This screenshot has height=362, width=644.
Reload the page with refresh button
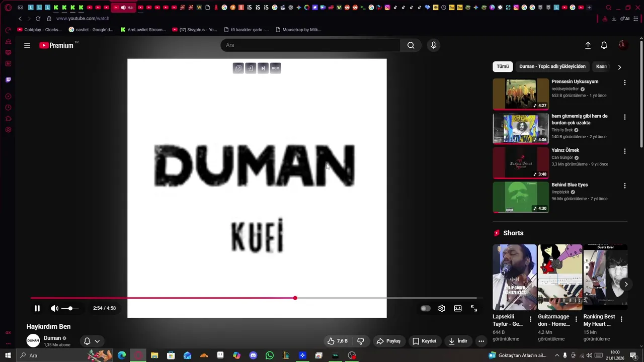pos(38,19)
